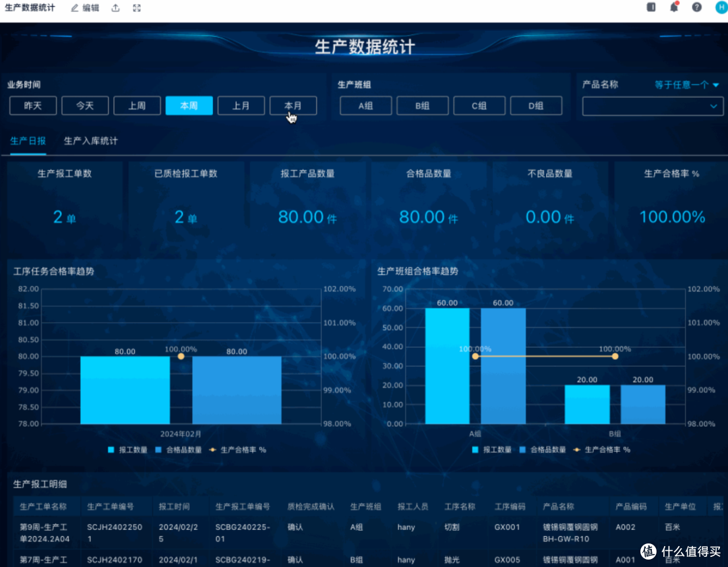The width and height of the screenshot is (728, 567).
Task: Toggle 生产合格率 % legend in 生产班组 chart
Action: [602, 450]
